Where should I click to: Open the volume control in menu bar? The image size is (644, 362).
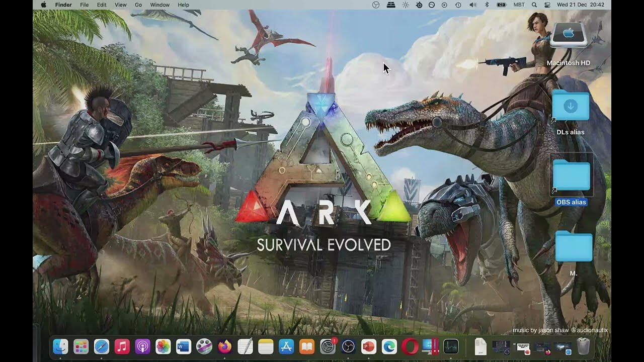(x=472, y=5)
